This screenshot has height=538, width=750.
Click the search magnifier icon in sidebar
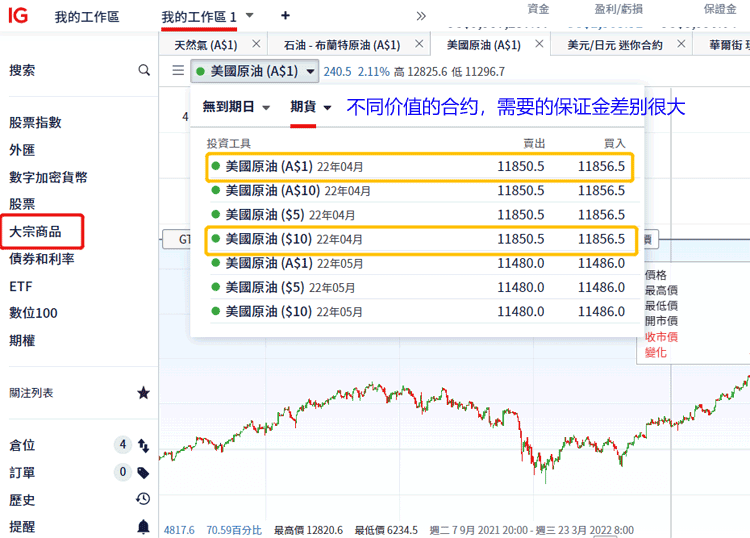144,70
